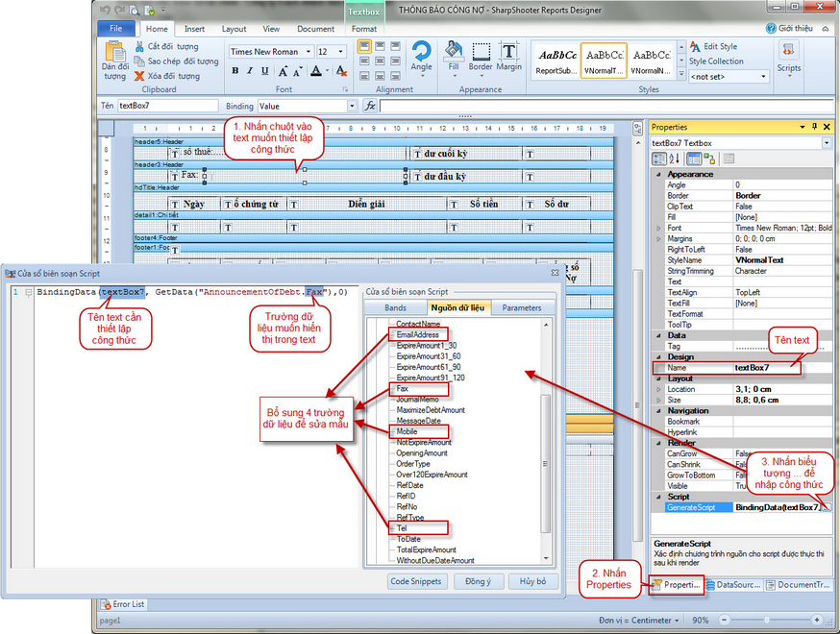Open the font name dropdown
Viewport: 840px width, 634px height.
point(309,52)
